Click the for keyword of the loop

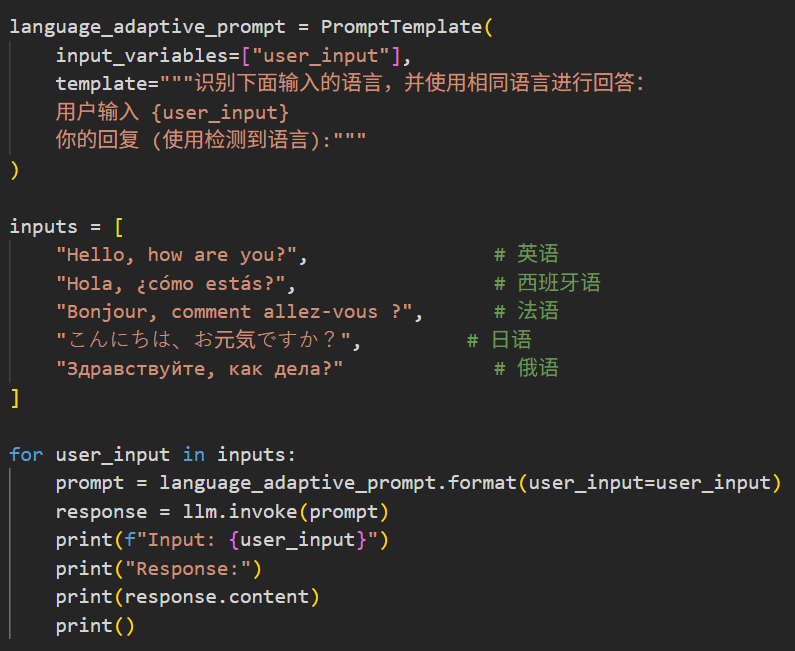(26, 454)
